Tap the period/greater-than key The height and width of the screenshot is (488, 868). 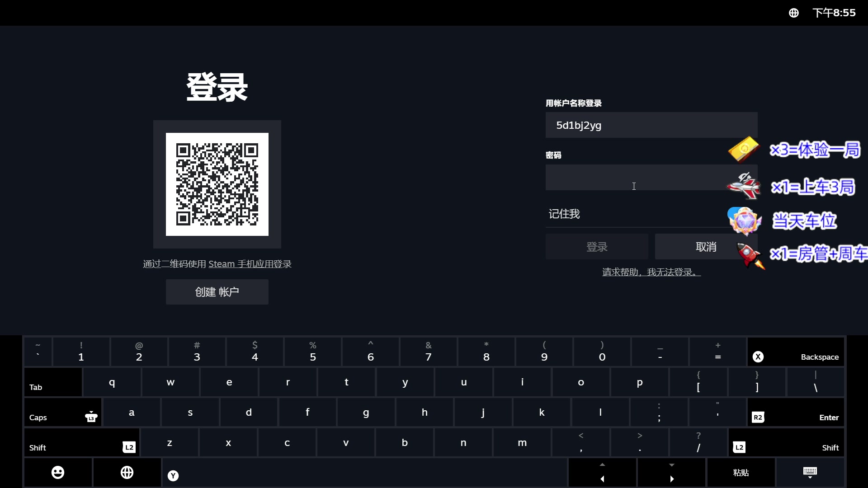click(x=640, y=443)
